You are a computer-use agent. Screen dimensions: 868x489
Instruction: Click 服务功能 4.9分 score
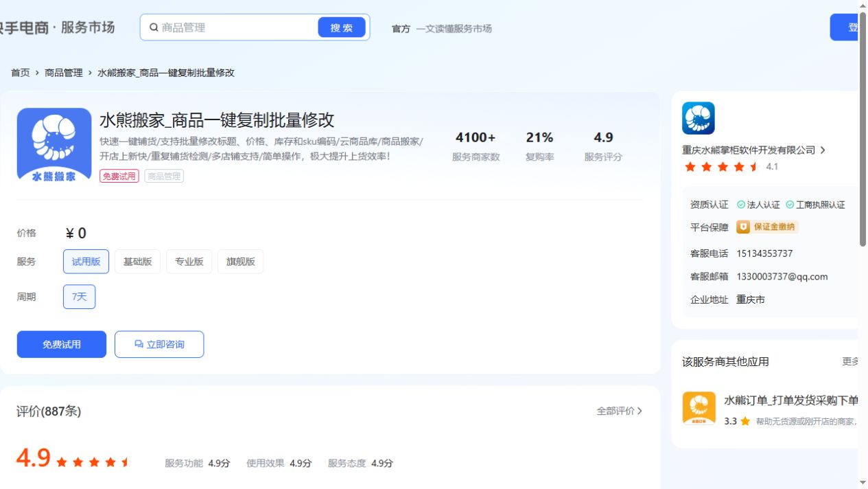click(x=197, y=464)
